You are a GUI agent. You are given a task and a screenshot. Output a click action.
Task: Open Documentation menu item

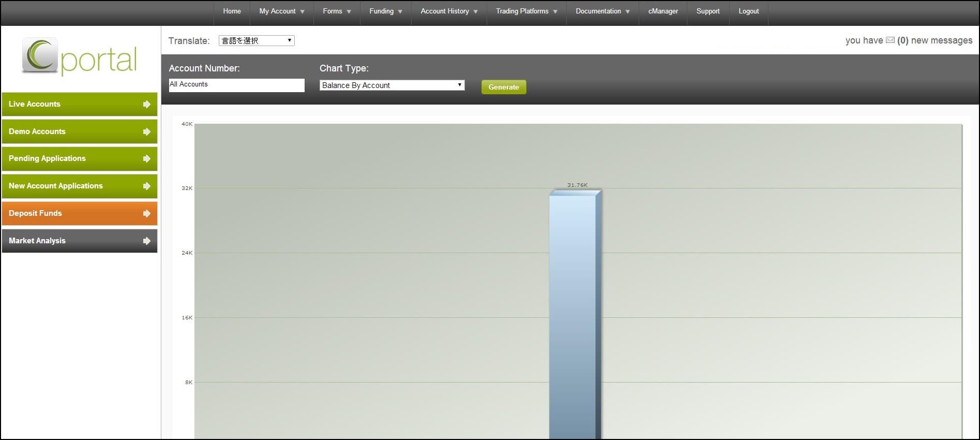click(x=598, y=11)
